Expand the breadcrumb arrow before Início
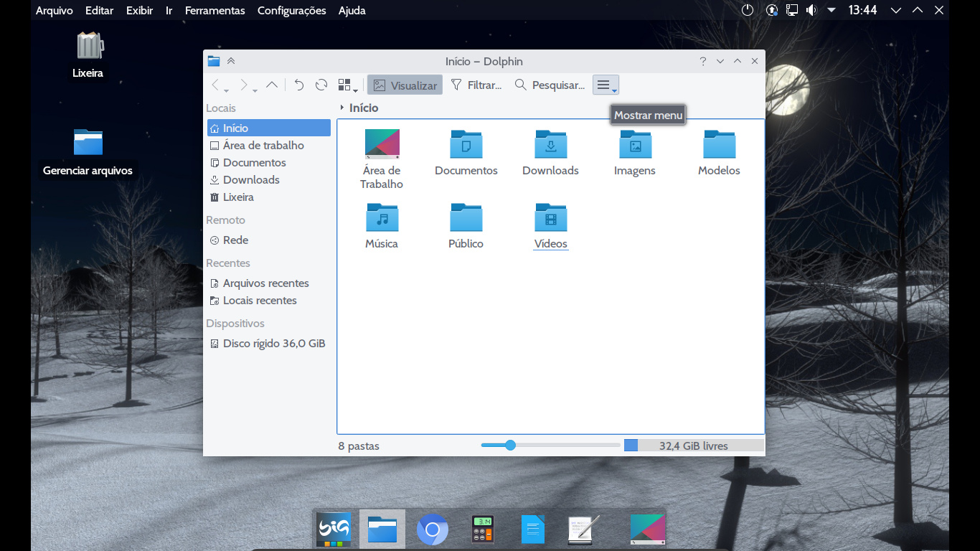Image resolution: width=980 pixels, height=551 pixels. [x=341, y=108]
